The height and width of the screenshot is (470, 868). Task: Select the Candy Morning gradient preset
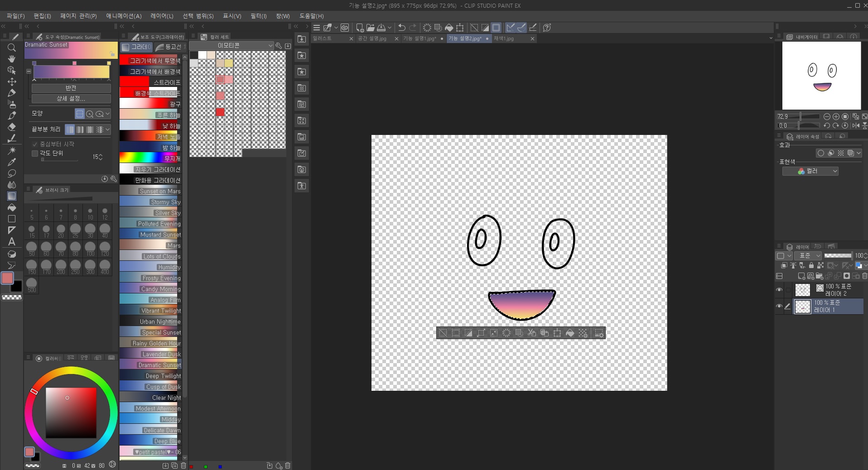pyautogui.click(x=150, y=289)
